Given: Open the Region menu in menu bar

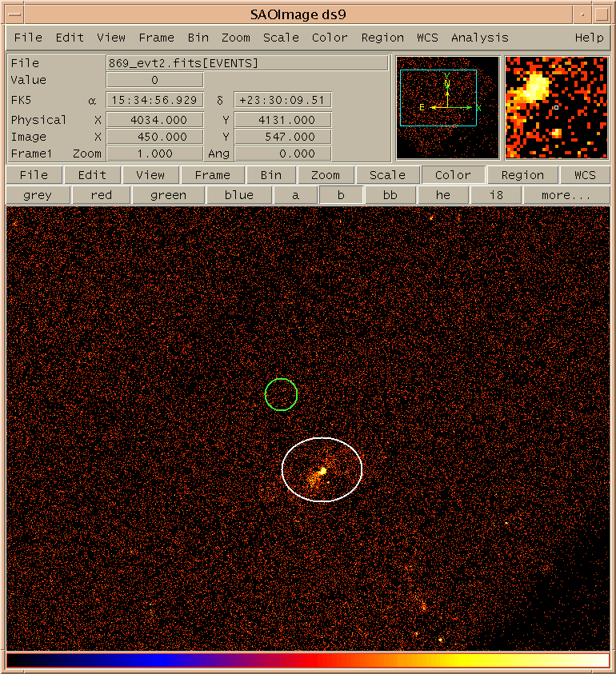Looking at the screenshot, I should pos(382,38).
